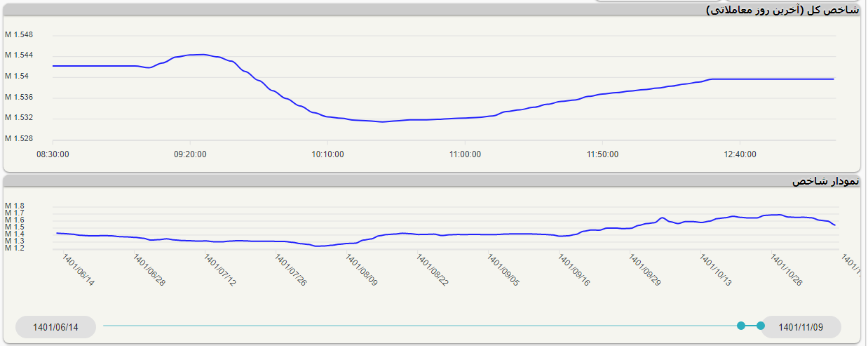Select the نمودار شاخص panel header
Screen dimensions: 868x346
coord(825,181)
